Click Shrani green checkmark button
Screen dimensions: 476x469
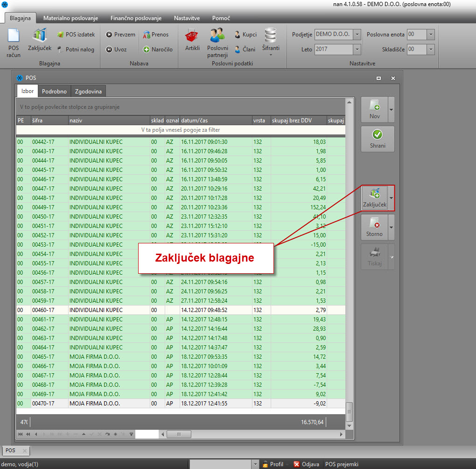click(378, 139)
